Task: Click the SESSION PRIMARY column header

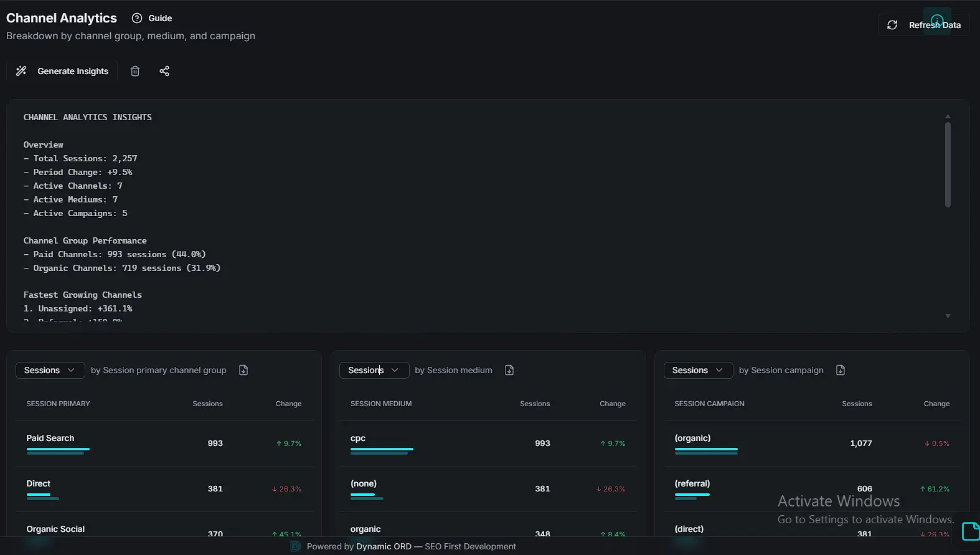Action: pos(58,404)
